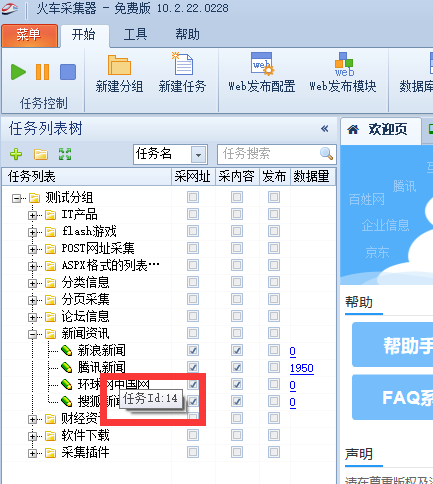Open Web发布配置 from the ribbon
The image size is (433, 484).
(262, 73)
